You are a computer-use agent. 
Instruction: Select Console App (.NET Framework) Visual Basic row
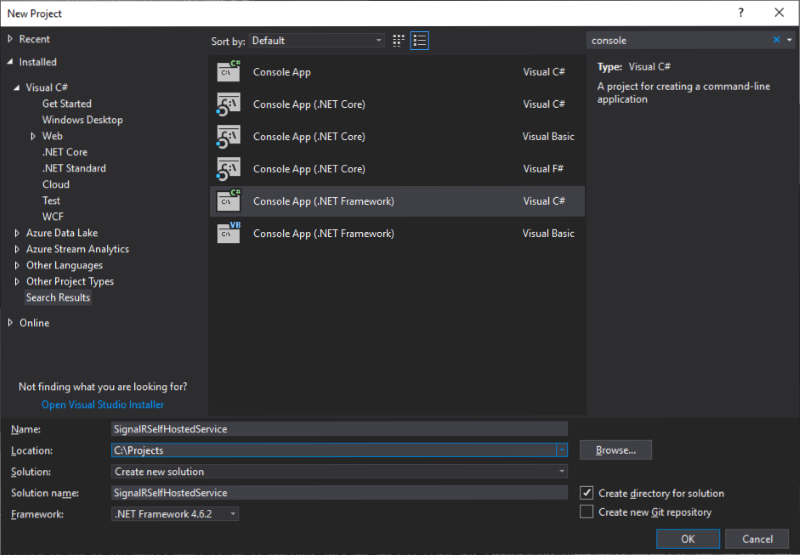(397, 234)
